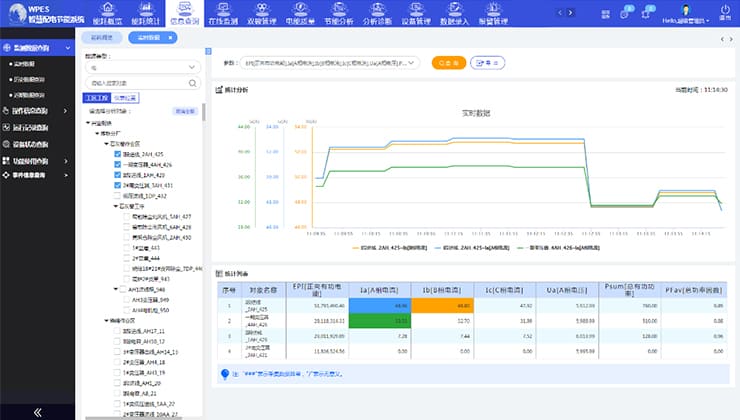Click the orange query button
The image size is (740, 420).
pos(449,62)
